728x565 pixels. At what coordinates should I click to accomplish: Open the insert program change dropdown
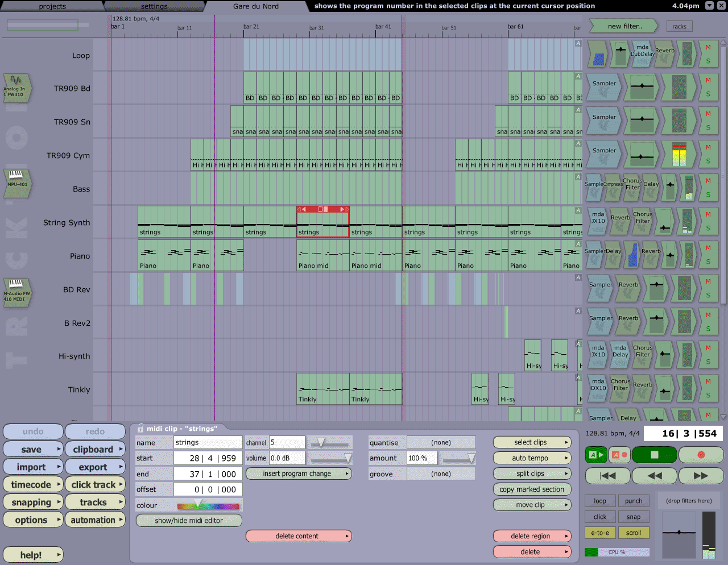tap(299, 473)
